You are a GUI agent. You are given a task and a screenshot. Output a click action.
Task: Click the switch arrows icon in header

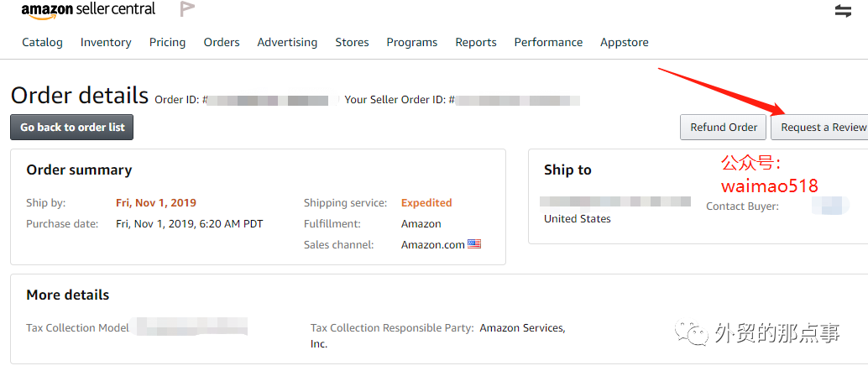(x=843, y=11)
